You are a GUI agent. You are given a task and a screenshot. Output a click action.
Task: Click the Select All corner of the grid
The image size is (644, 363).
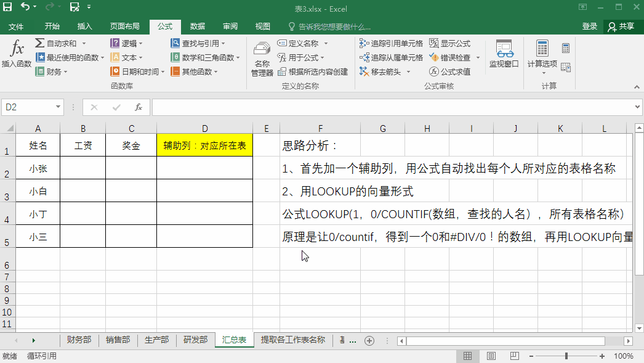click(8, 128)
